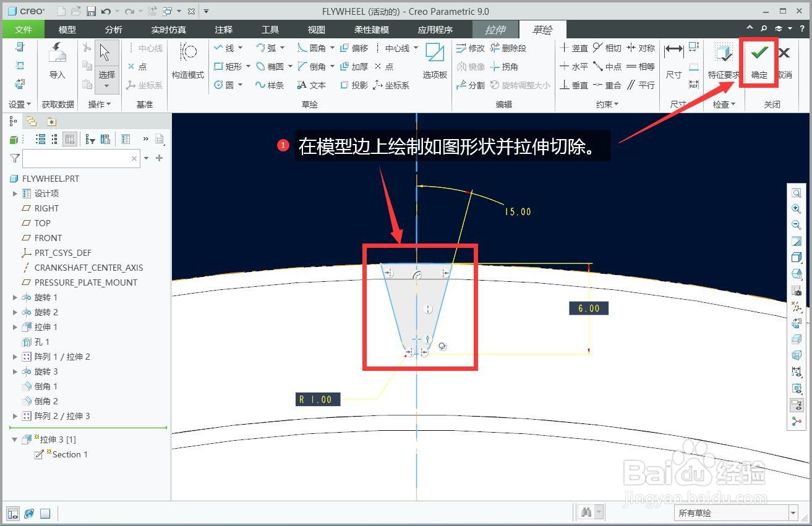Select the Line (线) sketch tool
This screenshot has height=526, width=812.
224,48
